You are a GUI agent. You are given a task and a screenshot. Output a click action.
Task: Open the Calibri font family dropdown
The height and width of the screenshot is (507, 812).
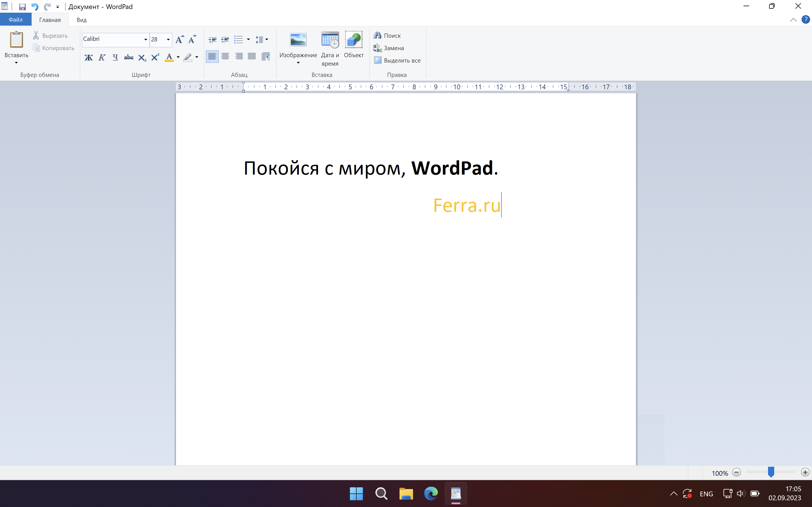pos(145,39)
